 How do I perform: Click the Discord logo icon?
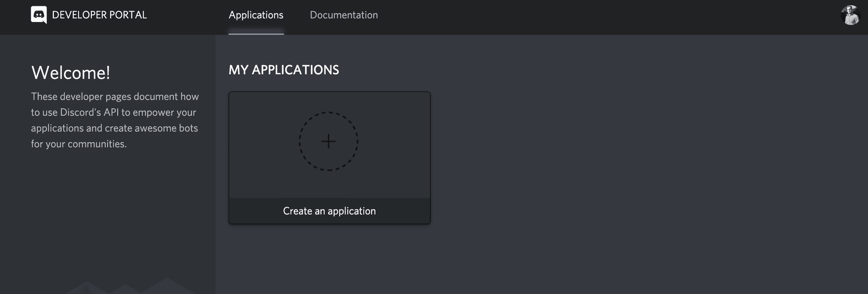coord(39,15)
